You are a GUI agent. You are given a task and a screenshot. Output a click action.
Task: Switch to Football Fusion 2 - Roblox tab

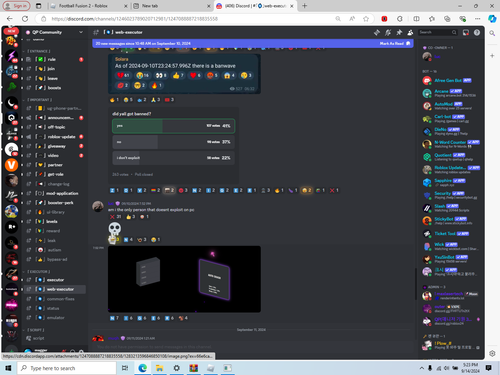(x=88, y=6)
